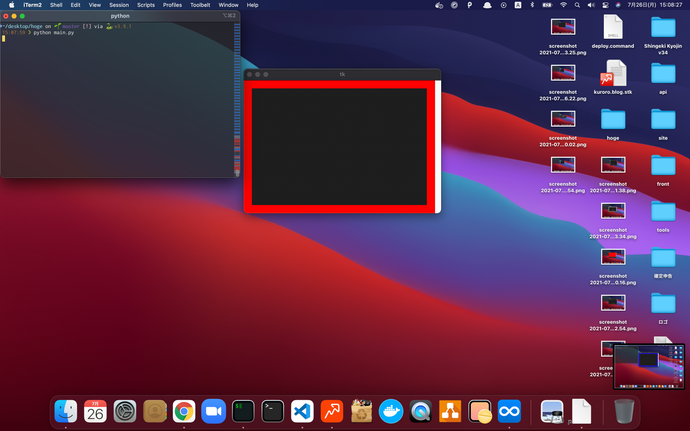Image resolution: width=690 pixels, height=431 pixels.
Task: Click the hat-shaped menu bar icon
Action: tap(487, 5)
